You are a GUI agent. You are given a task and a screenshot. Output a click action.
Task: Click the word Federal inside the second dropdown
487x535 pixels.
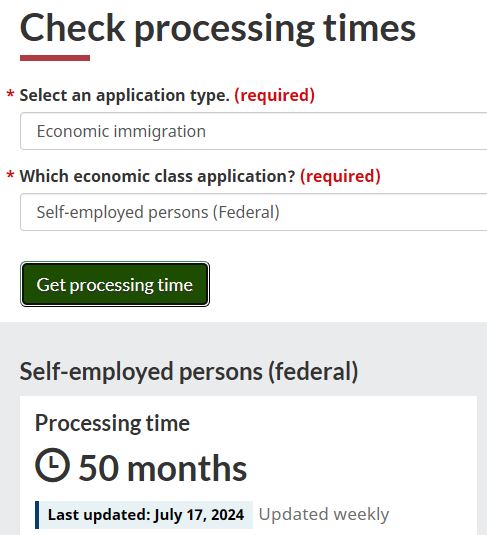[246, 212]
